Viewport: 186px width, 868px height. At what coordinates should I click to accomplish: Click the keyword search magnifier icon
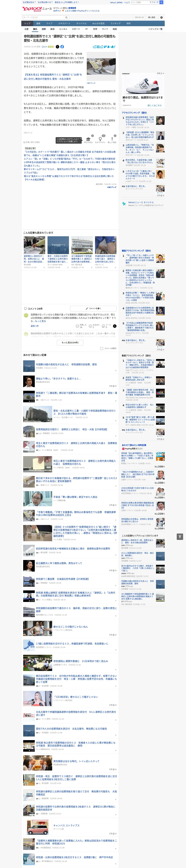(x=66, y=17)
